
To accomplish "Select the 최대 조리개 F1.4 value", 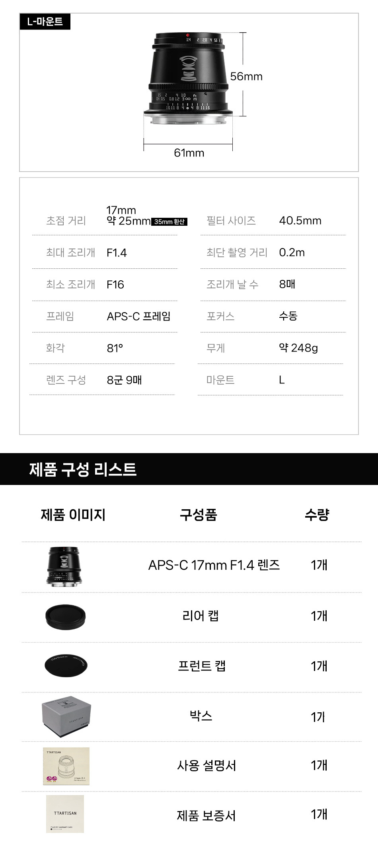I will click(x=117, y=253).
